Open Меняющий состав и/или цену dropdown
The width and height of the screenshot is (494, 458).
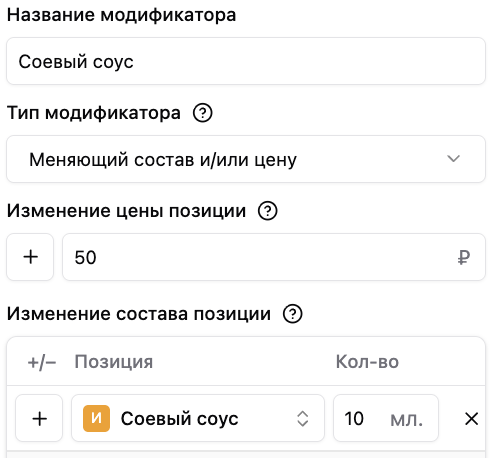(246, 159)
